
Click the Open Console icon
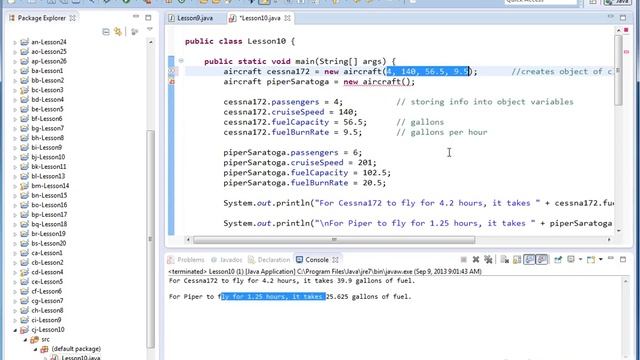pyautogui.click(x=591, y=260)
